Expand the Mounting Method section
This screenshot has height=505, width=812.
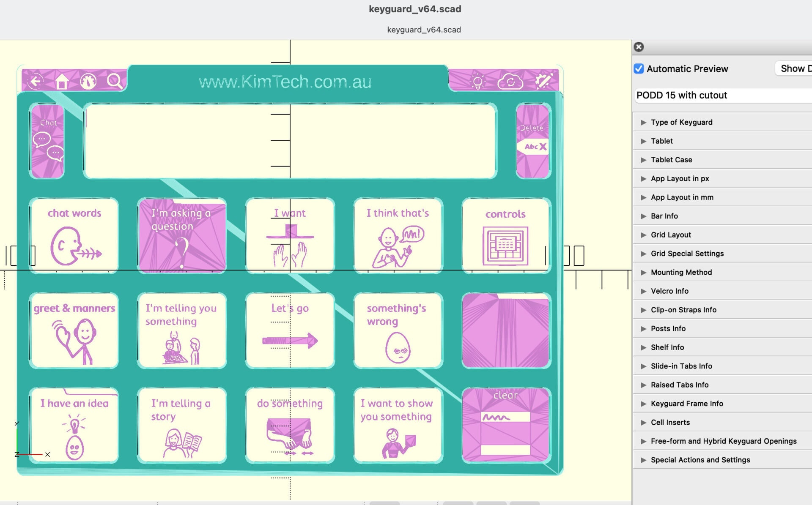tap(723, 272)
